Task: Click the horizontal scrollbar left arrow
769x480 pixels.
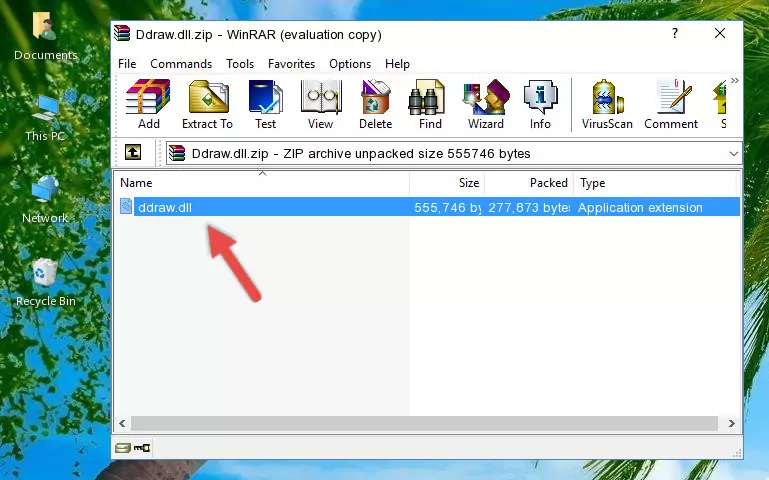Action: [x=122, y=423]
